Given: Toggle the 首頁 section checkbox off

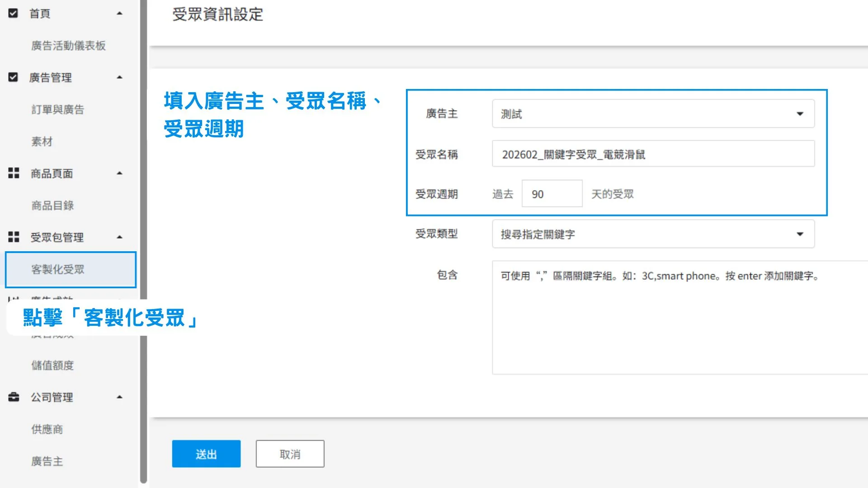Looking at the screenshot, I should [x=13, y=13].
